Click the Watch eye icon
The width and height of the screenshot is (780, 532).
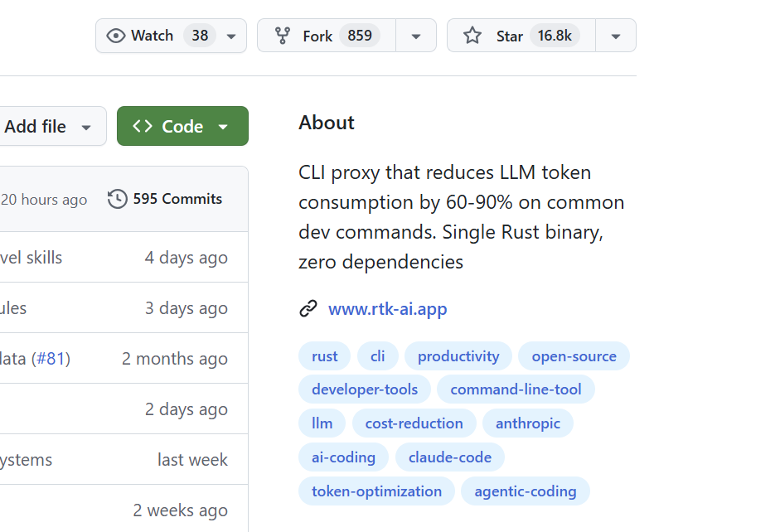pos(117,36)
